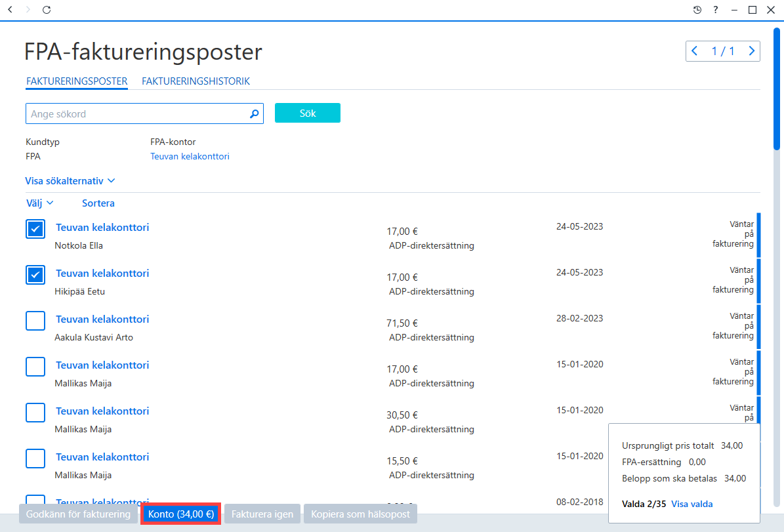Click patient name Notkola Ella
784x532 pixels.
79,245
